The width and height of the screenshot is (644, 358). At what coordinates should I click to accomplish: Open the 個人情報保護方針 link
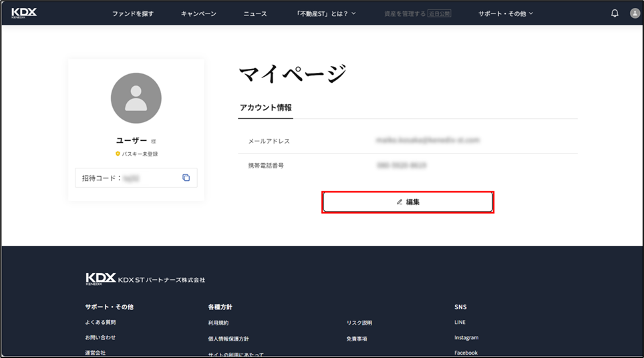click(228, 339)
